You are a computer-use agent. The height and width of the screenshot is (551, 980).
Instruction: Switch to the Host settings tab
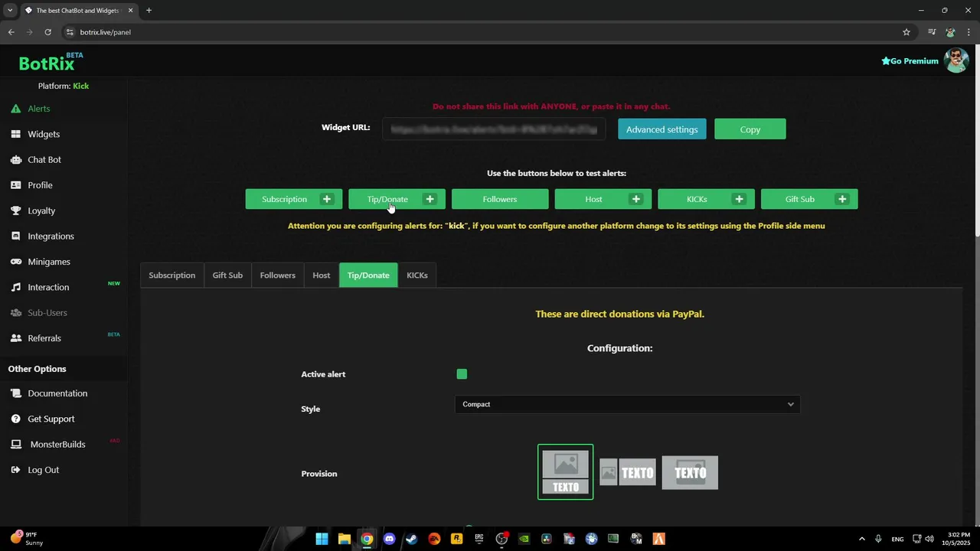point(322,275)
